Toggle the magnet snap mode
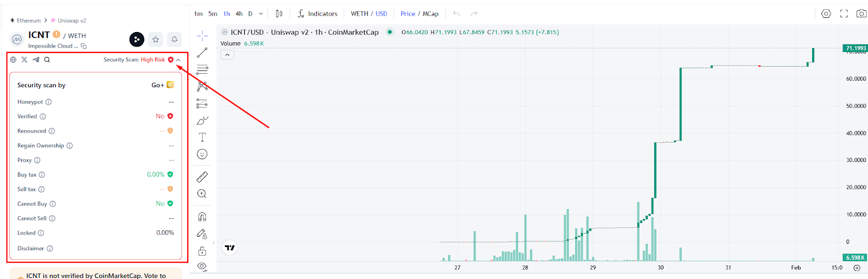Image resolution: width=868 pixels, height=279 pixels. (202, 217)
